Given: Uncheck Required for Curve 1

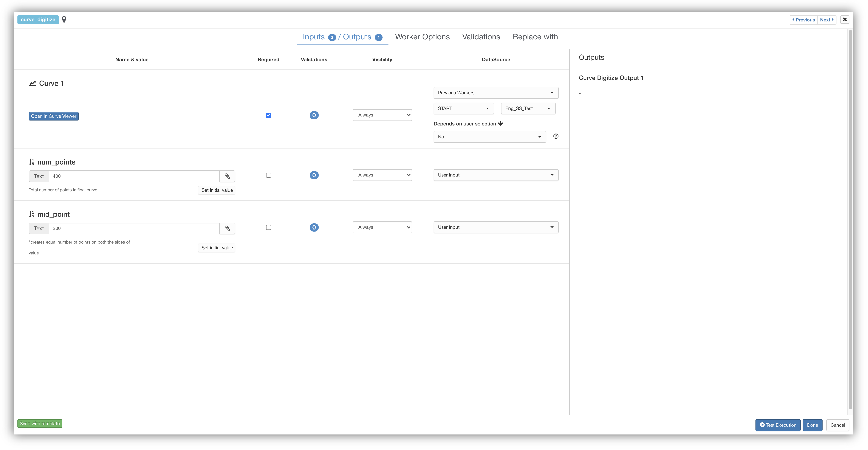Looking at the screenshot, I should (269, 115).
